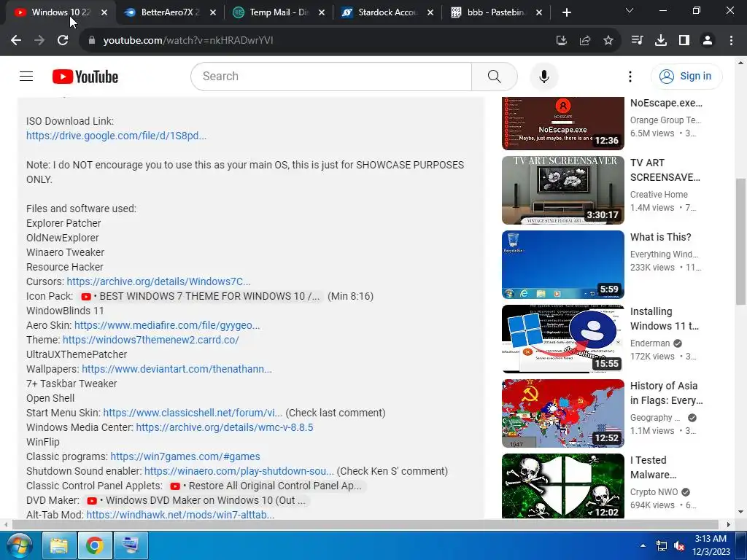Viewport: 747px width, 560px height.
Task: Open the tab search dropdown chevron
Action: click(630, 10)
